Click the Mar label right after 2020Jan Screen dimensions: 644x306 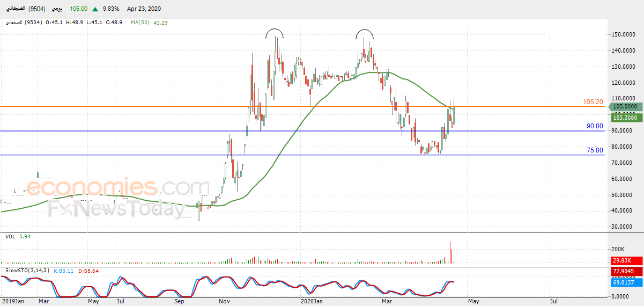tap(387, 302)
